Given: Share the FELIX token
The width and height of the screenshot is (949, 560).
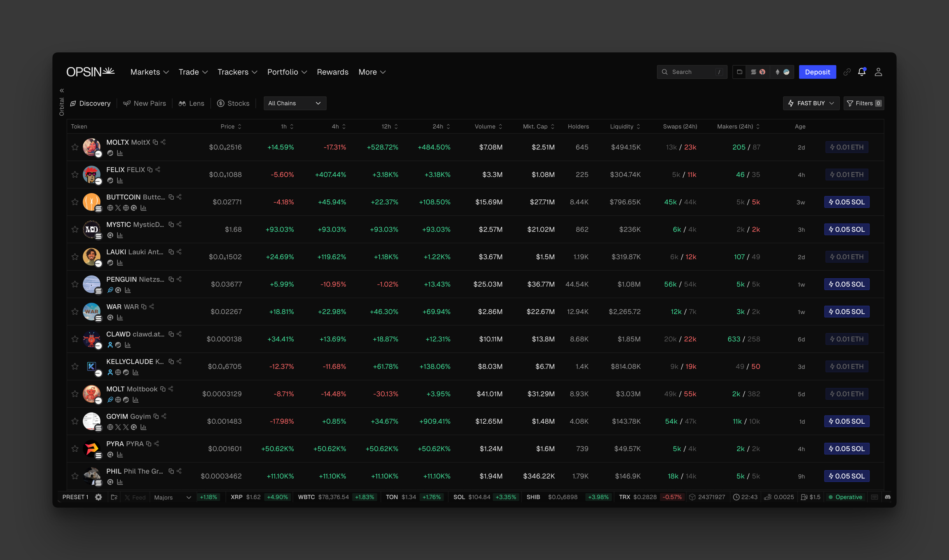Looking at the screenshot, I should (x=158, y=170).
